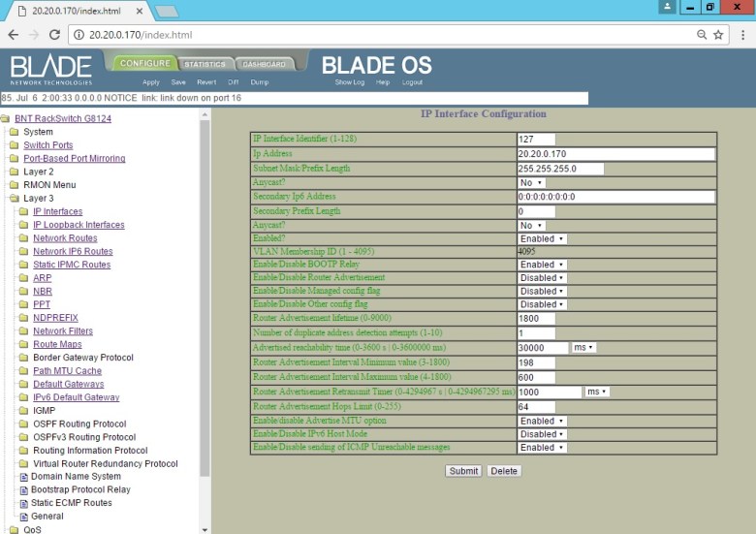Screen dimensions: 756x534
Task: Click the Bootstrap Protocol Relay page icon
Action: point(23,490)
